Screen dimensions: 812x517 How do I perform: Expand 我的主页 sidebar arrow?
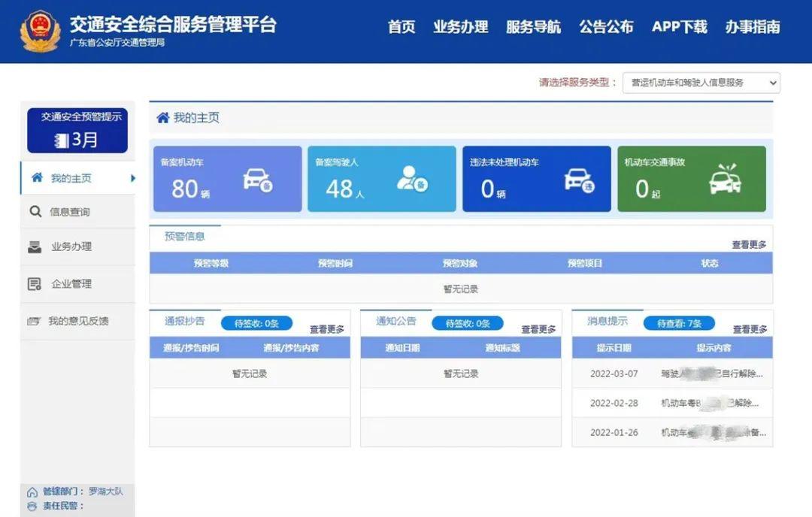click(133, 178)
